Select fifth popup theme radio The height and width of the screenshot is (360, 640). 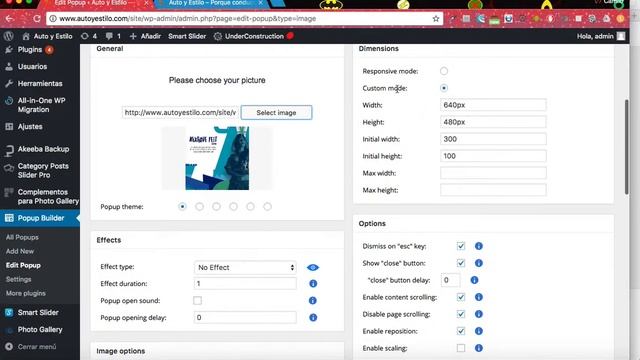(251, 207)
